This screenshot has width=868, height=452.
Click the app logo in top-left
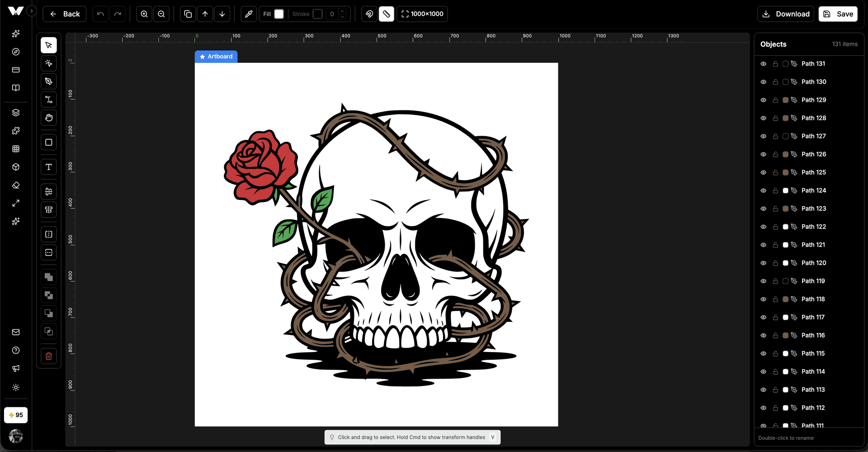point(15,11)
